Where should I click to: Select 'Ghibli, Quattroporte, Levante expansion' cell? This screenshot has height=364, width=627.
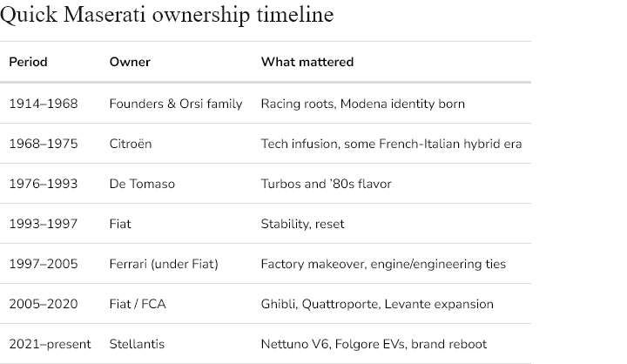click(x=377, y=304)
